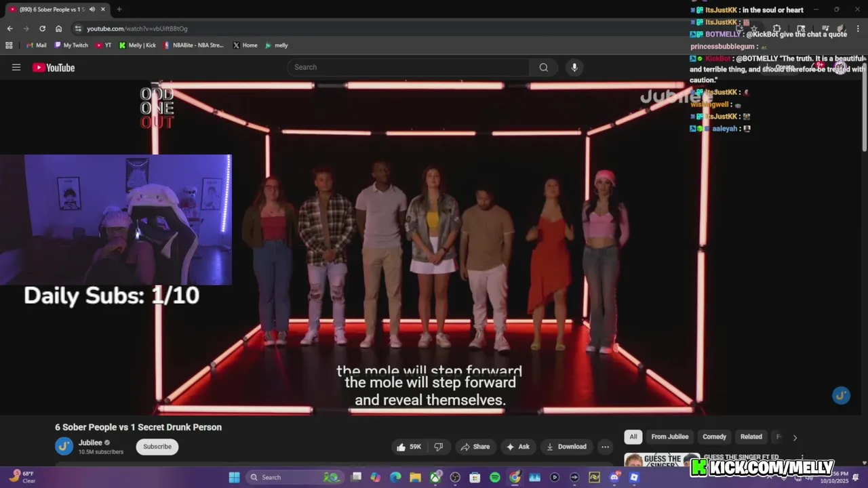The width and height of the screenshot is (868, 488).
Task: Open OBS Studio from the taskbar
Action: click(x=455, y=477)
